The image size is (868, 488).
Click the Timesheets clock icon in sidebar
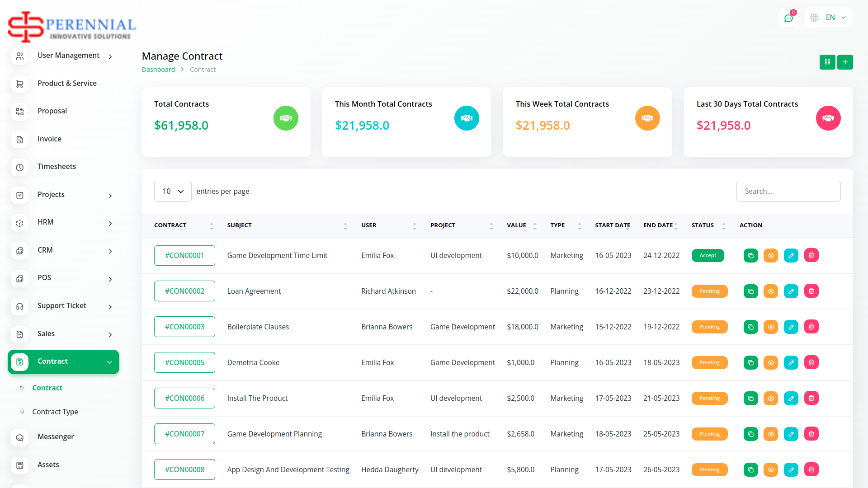20,167
